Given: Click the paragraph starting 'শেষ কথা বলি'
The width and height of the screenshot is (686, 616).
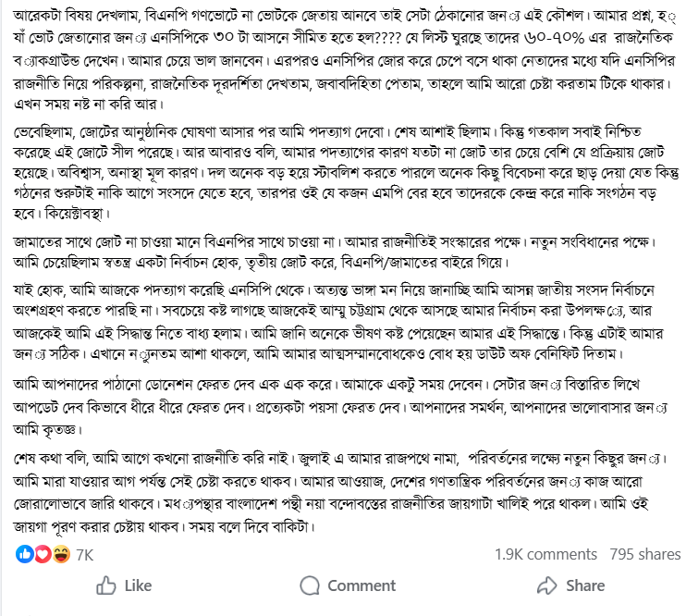Looking at the screenshot, I should click(x=342, y=492).
